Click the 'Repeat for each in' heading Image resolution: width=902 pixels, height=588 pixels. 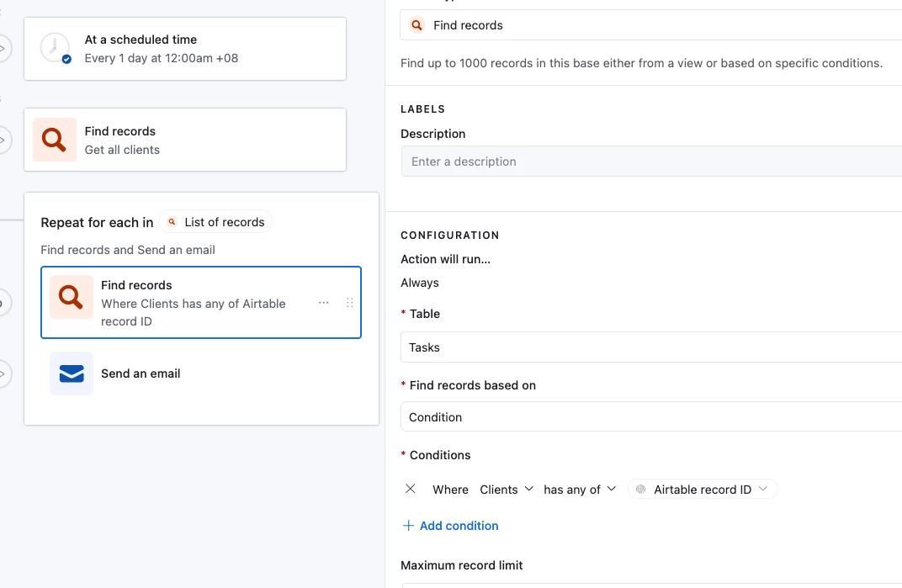point(97,223)
